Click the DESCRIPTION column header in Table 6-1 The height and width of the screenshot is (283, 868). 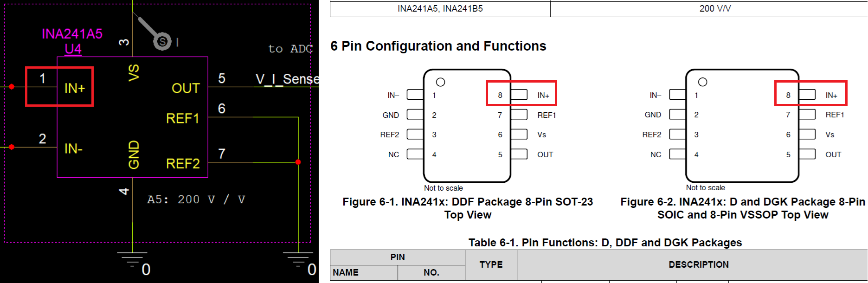tap(699, 264)
